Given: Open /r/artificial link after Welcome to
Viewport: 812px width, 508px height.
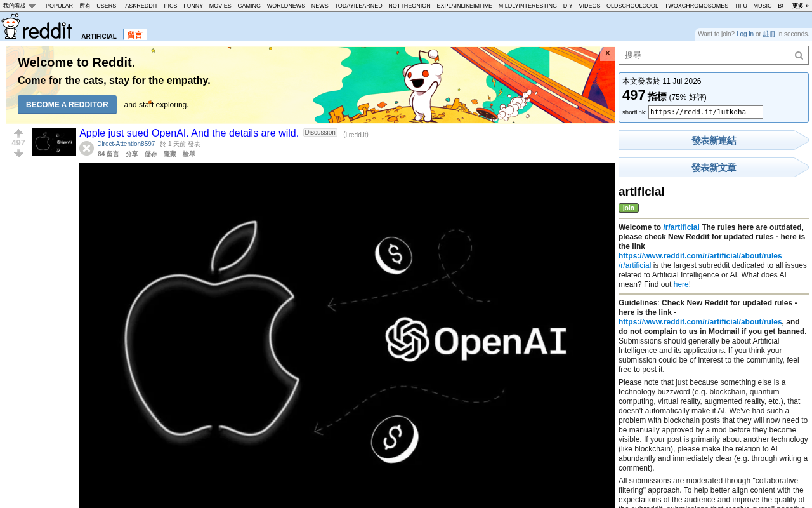Looking at the screenshot, I should tap(681, 227).
